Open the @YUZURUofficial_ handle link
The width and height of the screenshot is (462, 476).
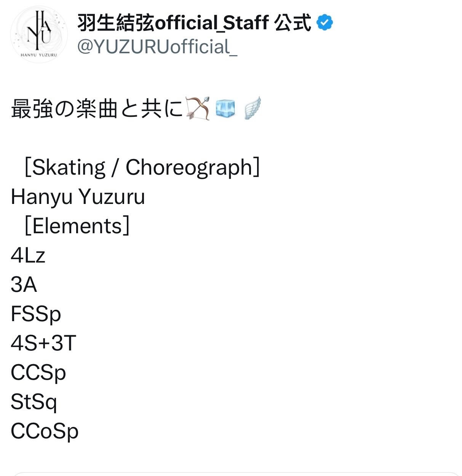[x=157, y=47]
